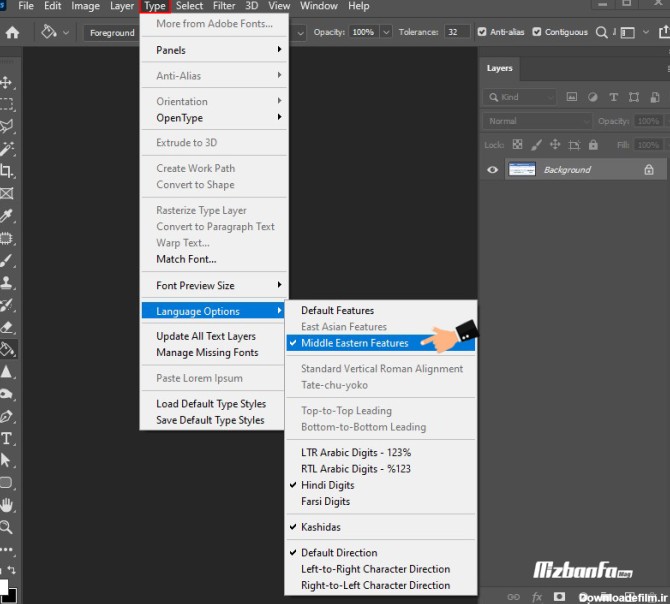Open the Foreground fill source dropdown

pos(112,32)
